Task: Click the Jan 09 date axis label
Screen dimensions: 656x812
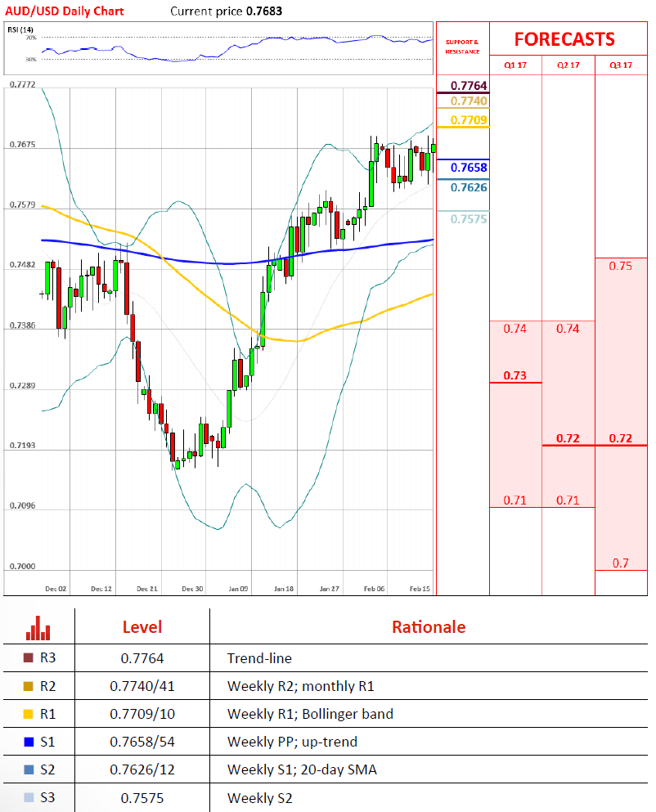Action: [238, 589]
